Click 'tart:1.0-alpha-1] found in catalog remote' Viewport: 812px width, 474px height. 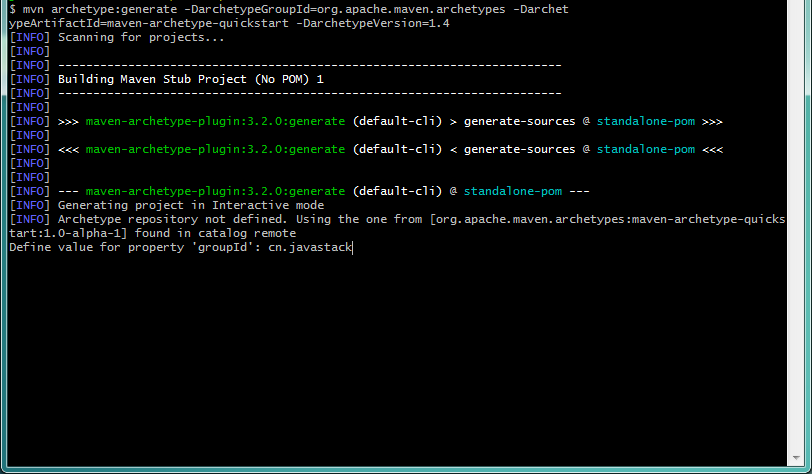[153, 233]
